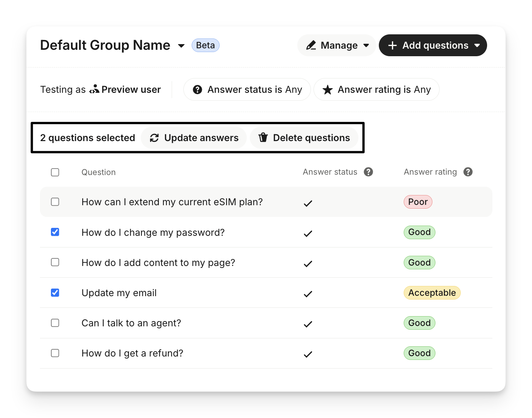Click the plus icon in Add questions
Viewport: 532px width, 418px height.
coord(392,46)
